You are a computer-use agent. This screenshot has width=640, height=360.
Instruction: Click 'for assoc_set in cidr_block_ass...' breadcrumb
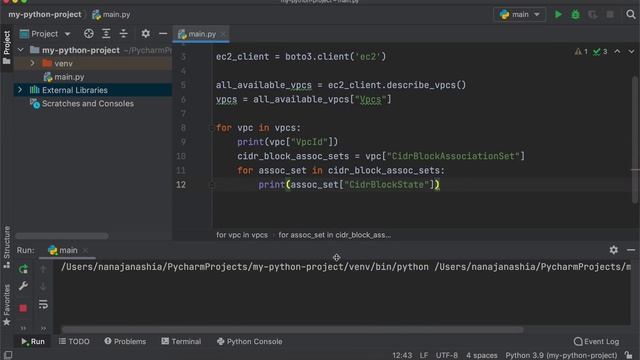pos(334,235)
